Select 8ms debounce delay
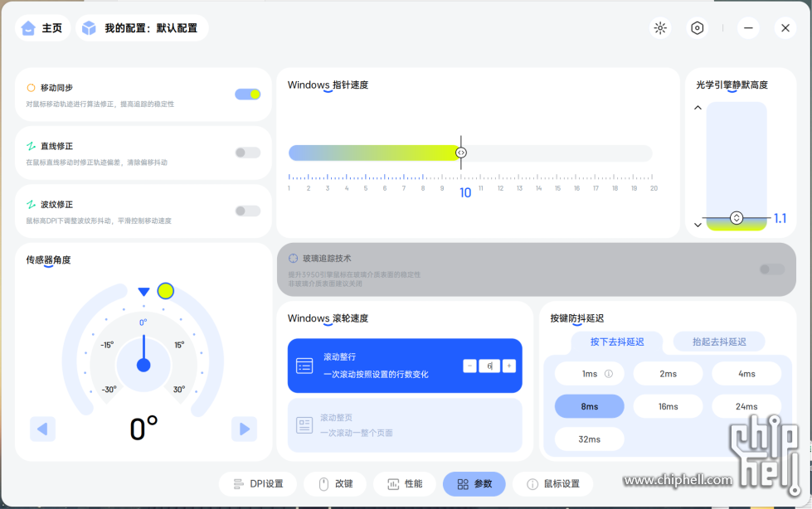This screenshot has height=509, width=812. point(590,406)
